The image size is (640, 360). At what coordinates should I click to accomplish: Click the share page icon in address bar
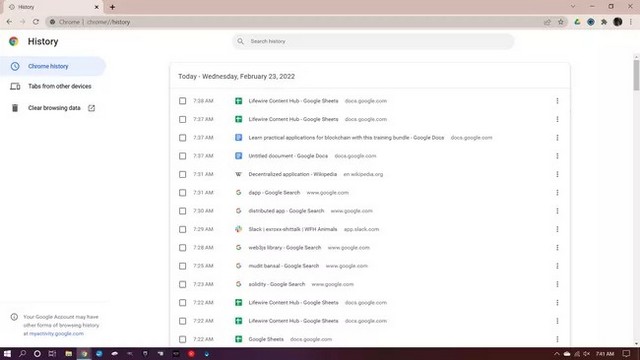547,22
